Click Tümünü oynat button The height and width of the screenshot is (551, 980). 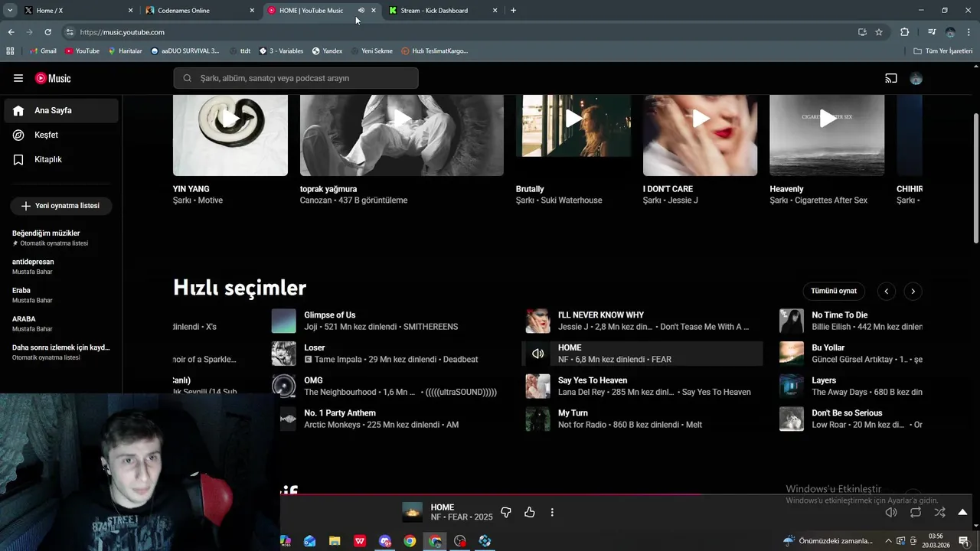coord(834,291)
